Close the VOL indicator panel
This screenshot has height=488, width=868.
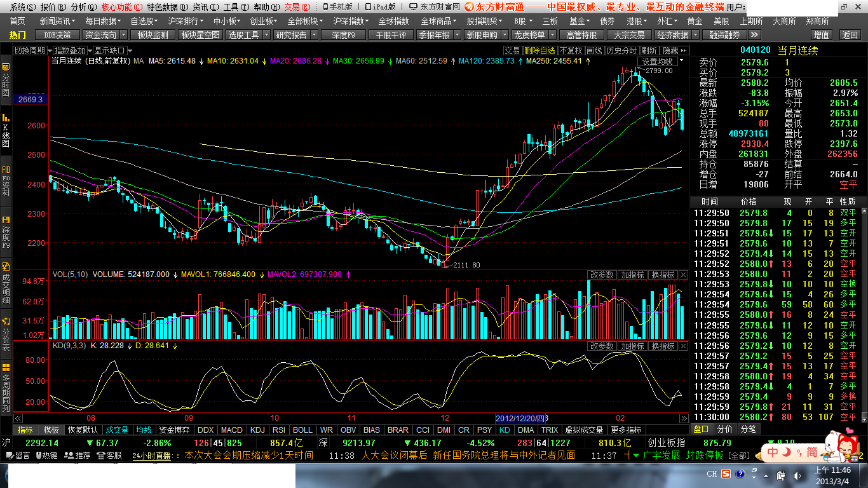[684, 275]
